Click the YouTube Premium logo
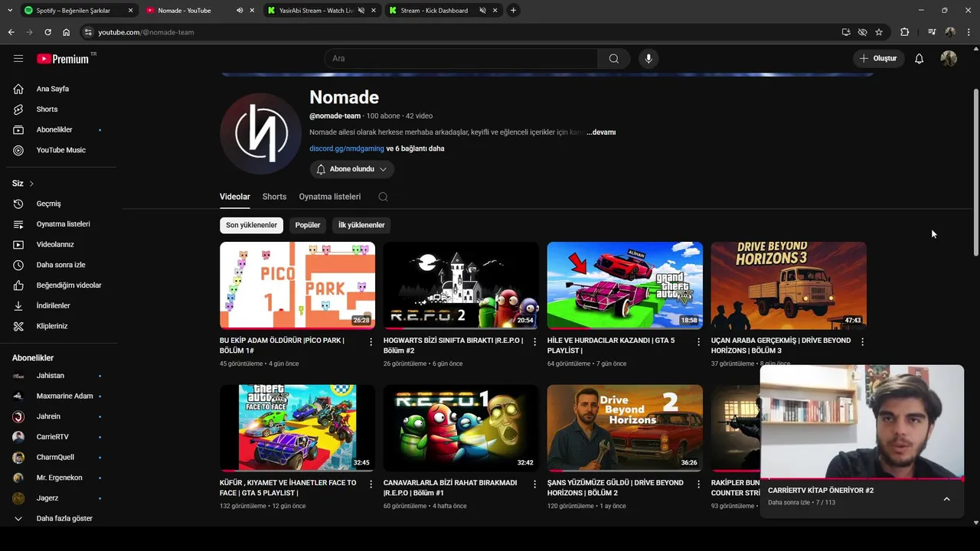Viewport: 980px width, 551px height. (x=63, y=59)
